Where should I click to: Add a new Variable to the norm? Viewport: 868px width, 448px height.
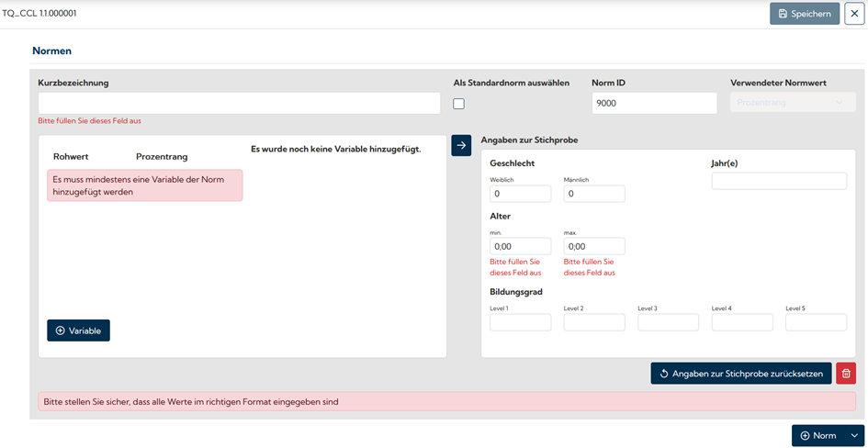tap(79, 330)
